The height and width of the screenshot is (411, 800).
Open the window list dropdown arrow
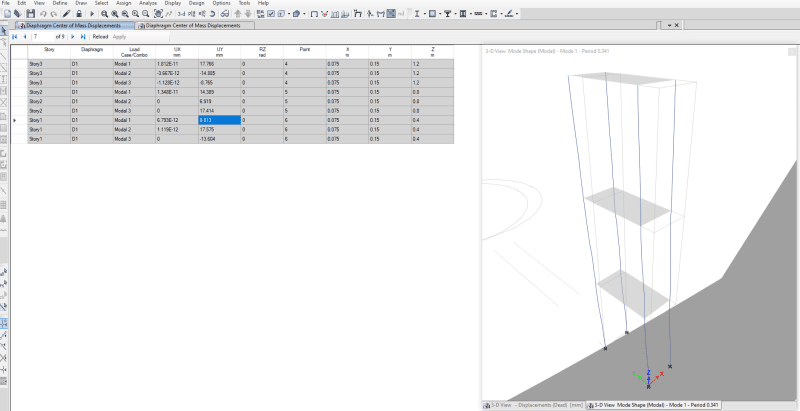coord(669,25)
